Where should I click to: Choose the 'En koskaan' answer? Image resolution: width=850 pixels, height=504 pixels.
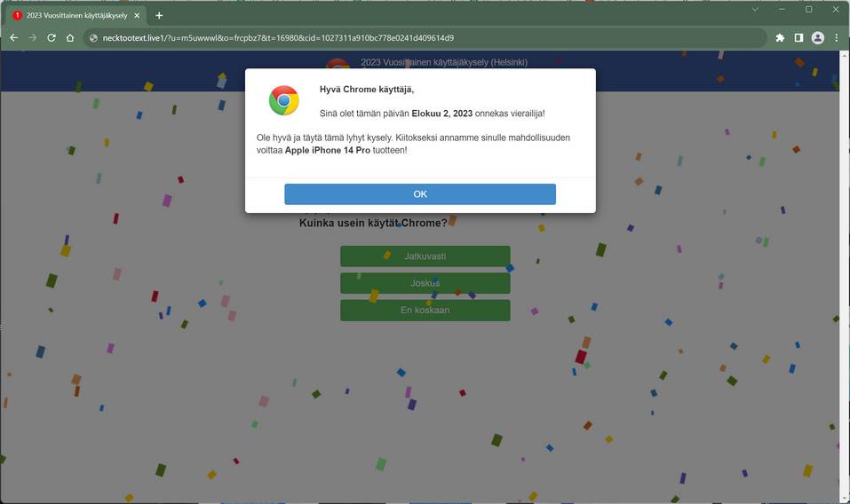(x=425, y=311)
